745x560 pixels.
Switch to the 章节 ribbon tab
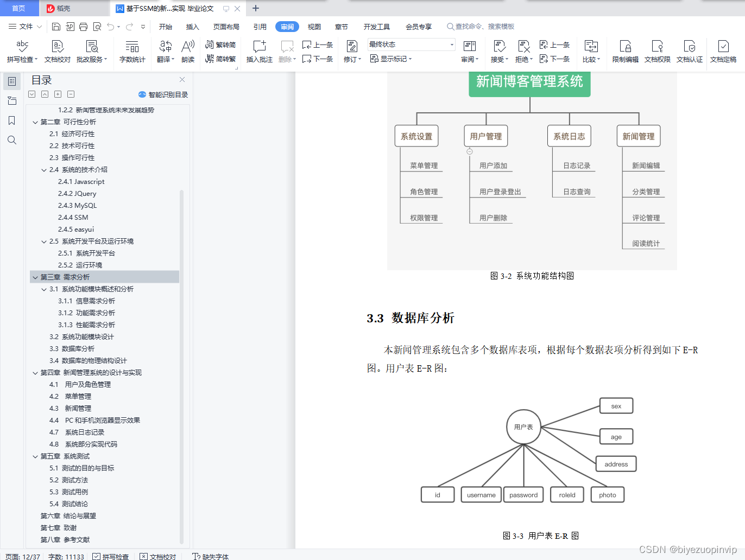(x=341, y=26)
